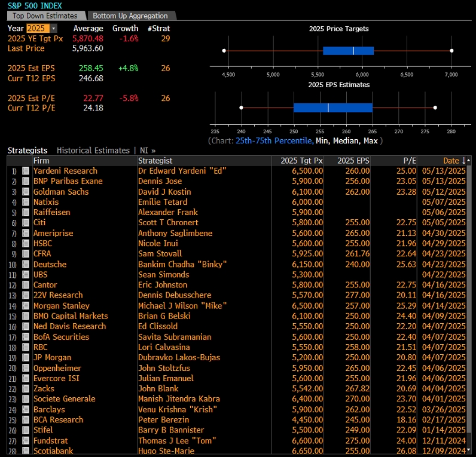Open the Cantor row document icon
Screen dimensions: 476x457
[x=26, y=285]
